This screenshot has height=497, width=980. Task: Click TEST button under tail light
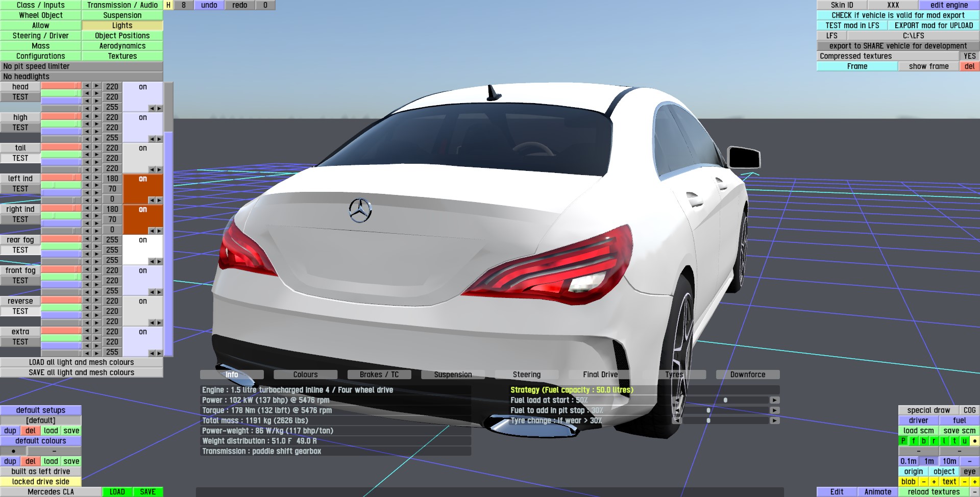(x=20, y=158)
